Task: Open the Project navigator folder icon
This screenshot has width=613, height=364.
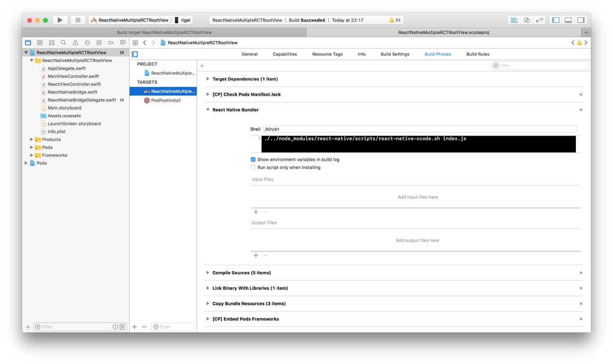Action: [x=28, y=42]
